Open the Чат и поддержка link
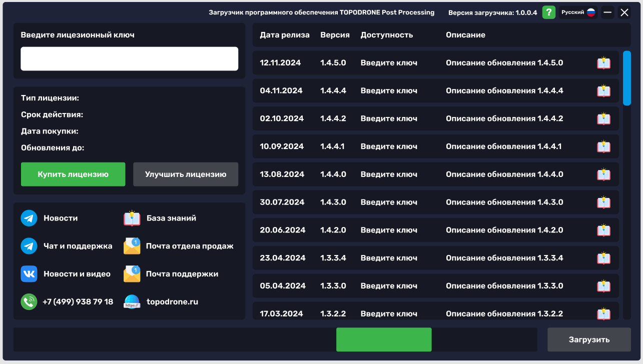643x364 pixels. 78,246
